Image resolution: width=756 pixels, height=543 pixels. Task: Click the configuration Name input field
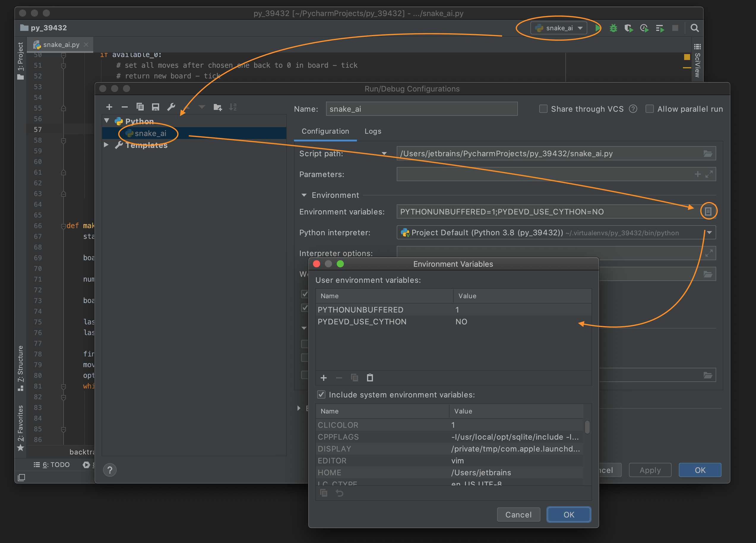click(421, 109)
